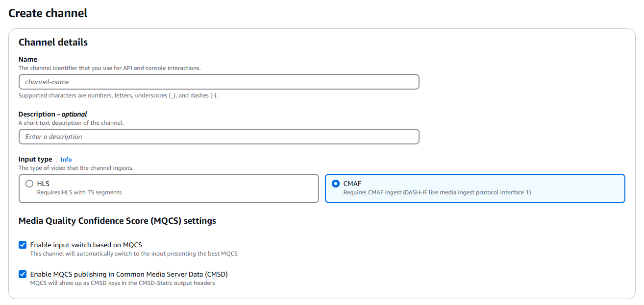Screen dimensions: 644x305
Task: Click the channel Name input field
Action: coord(219,82)
